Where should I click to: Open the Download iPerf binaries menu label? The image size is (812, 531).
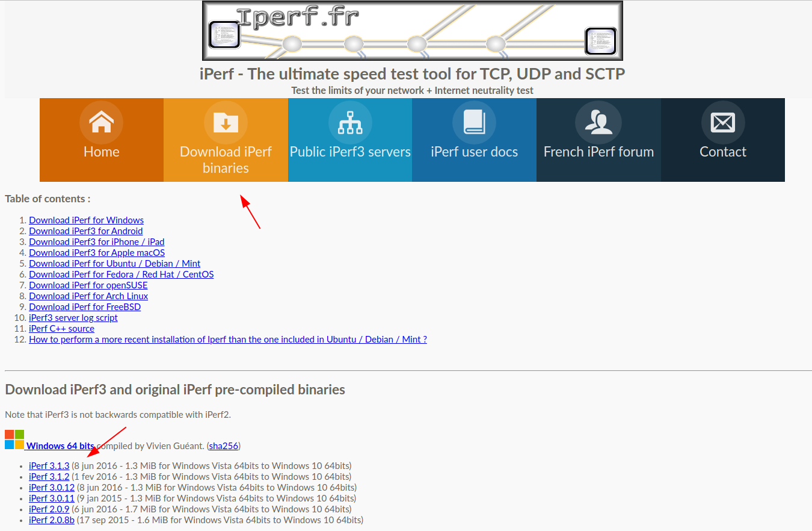click(226, 160)
